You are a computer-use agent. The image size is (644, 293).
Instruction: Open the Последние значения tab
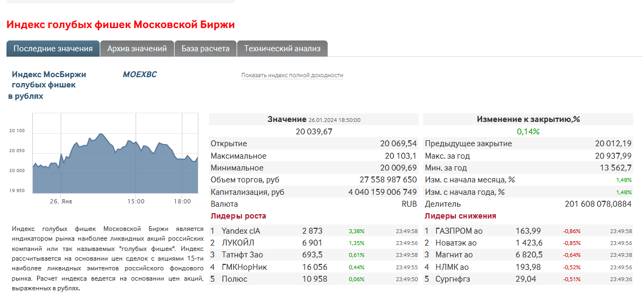pyautogui.click(x=53, y=49)
